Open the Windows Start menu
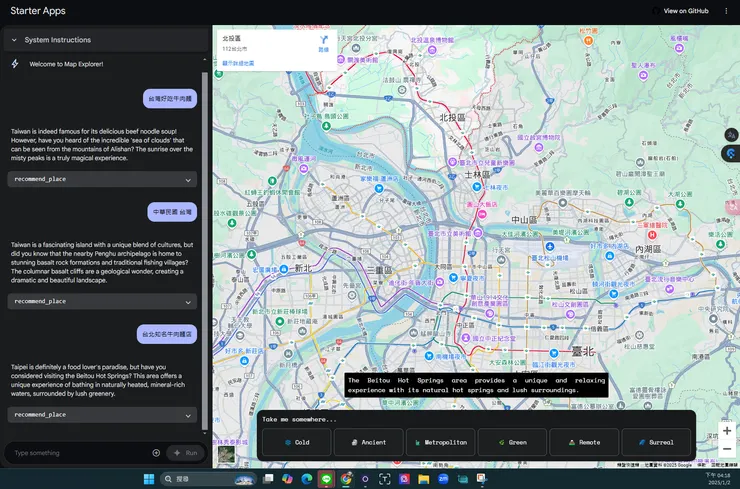 (149, 479)
